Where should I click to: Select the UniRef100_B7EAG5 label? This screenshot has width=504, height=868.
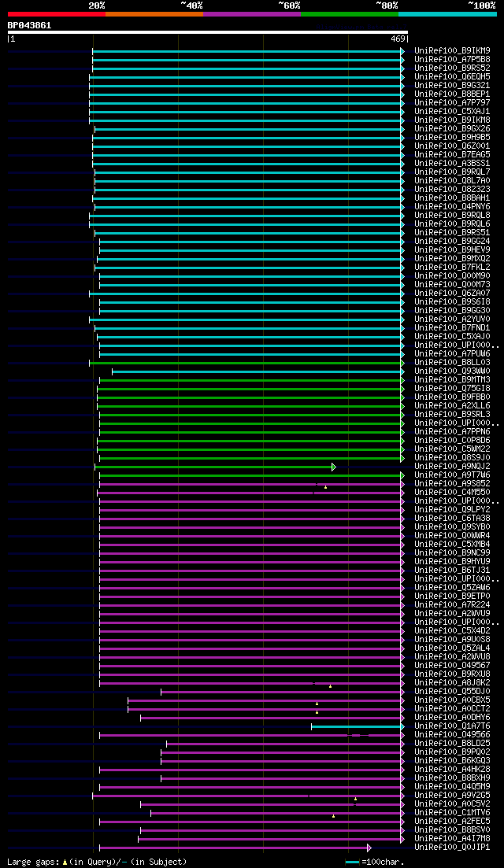pos(452,155)
